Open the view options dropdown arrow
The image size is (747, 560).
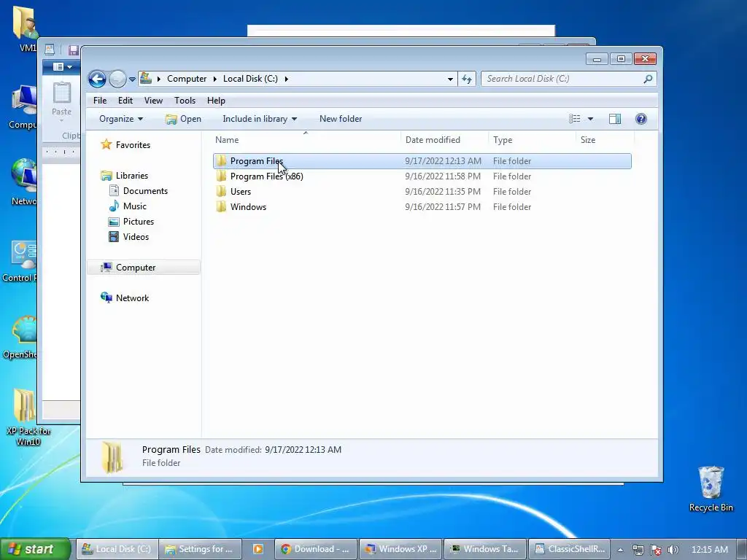tap(591, 119)
